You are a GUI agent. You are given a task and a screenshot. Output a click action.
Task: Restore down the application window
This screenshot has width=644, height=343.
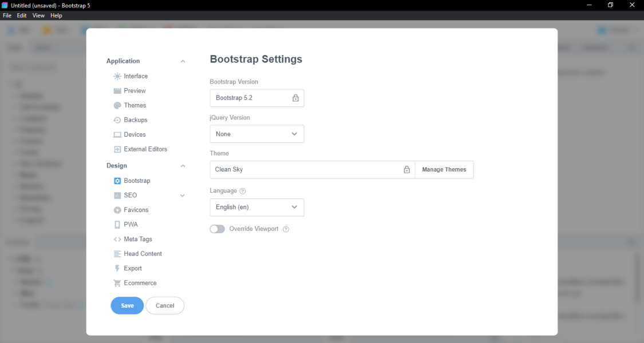click(610, 5)
